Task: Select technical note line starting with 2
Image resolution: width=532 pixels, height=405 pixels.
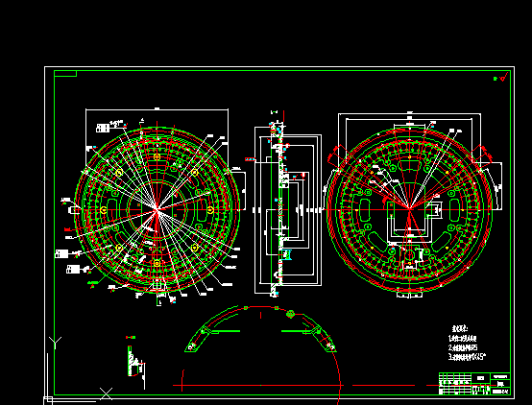Action: 463,347
